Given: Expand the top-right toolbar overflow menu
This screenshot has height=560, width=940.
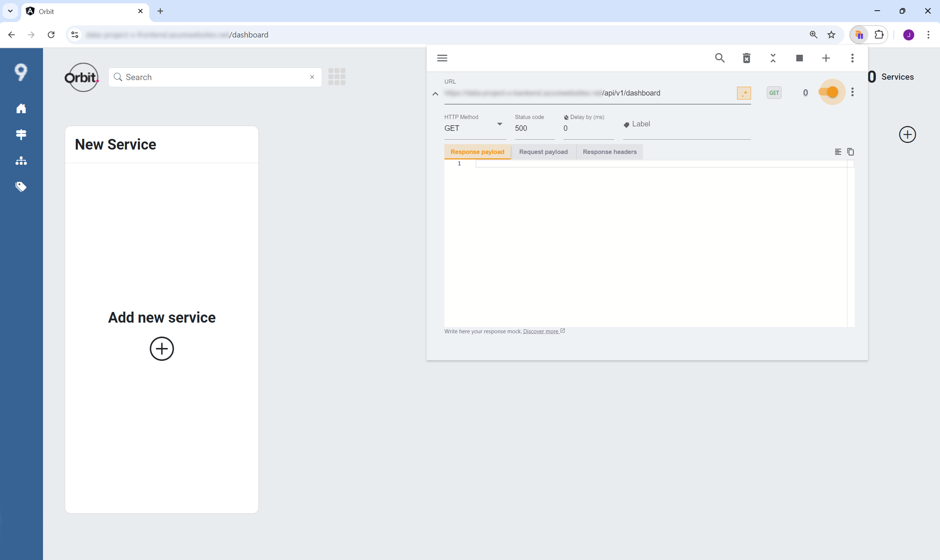Looking at the screenshot, I should 852,58.
